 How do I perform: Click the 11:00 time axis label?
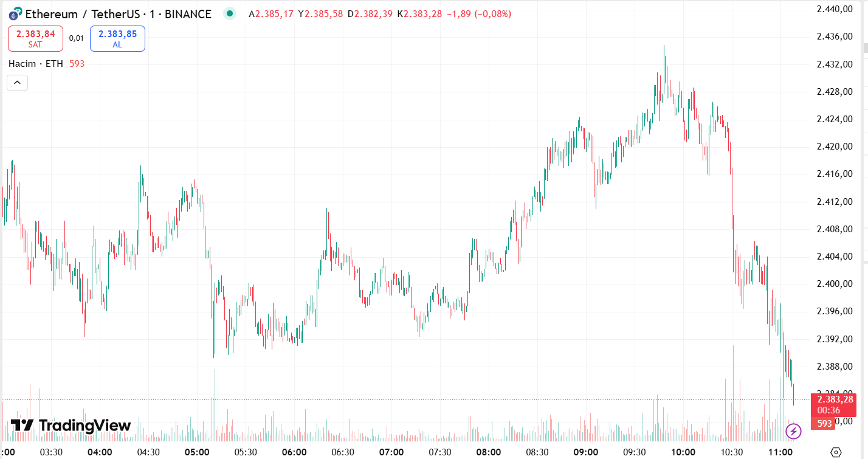pyautogui.click(x=780, y=452)
